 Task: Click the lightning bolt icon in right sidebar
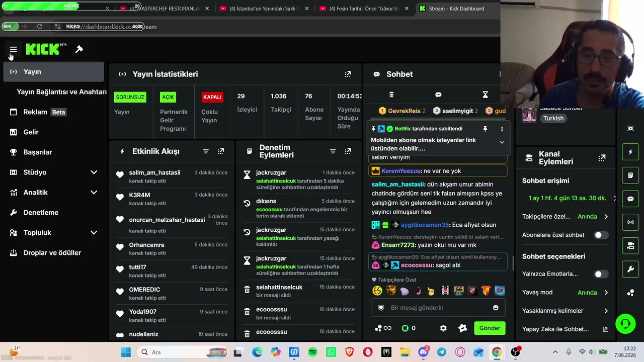[x=630, y=152]
